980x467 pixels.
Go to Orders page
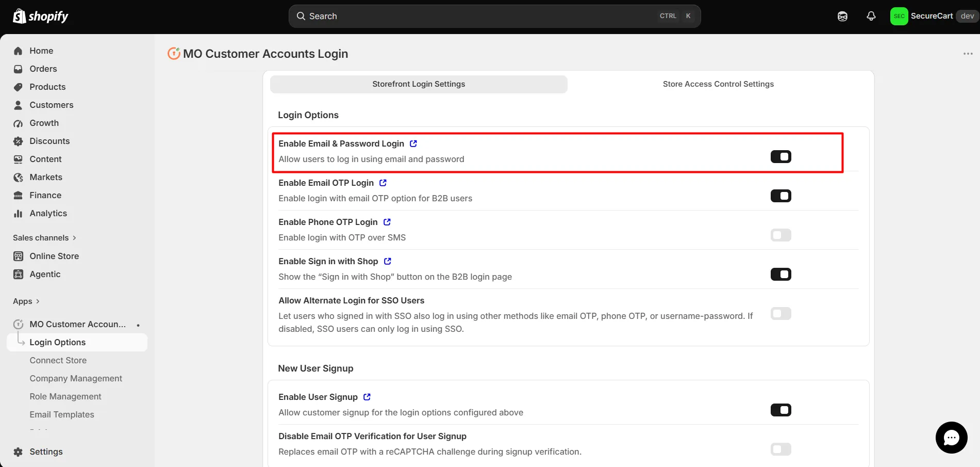click(x=43, y=69)
